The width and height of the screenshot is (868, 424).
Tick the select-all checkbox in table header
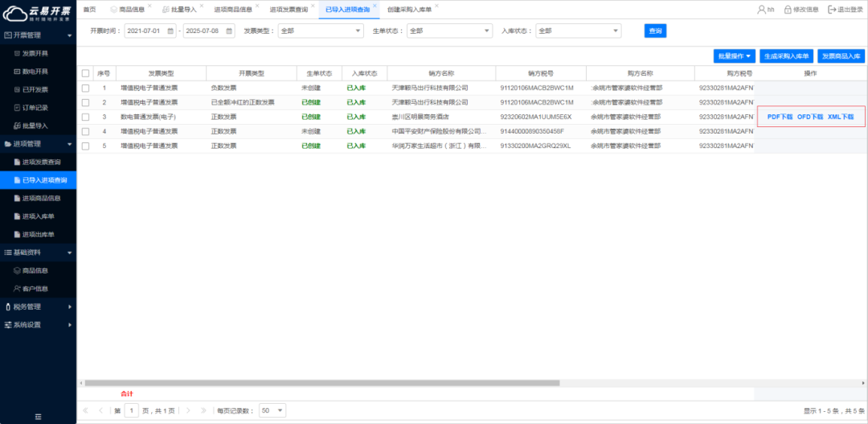[x=86, y=73]
